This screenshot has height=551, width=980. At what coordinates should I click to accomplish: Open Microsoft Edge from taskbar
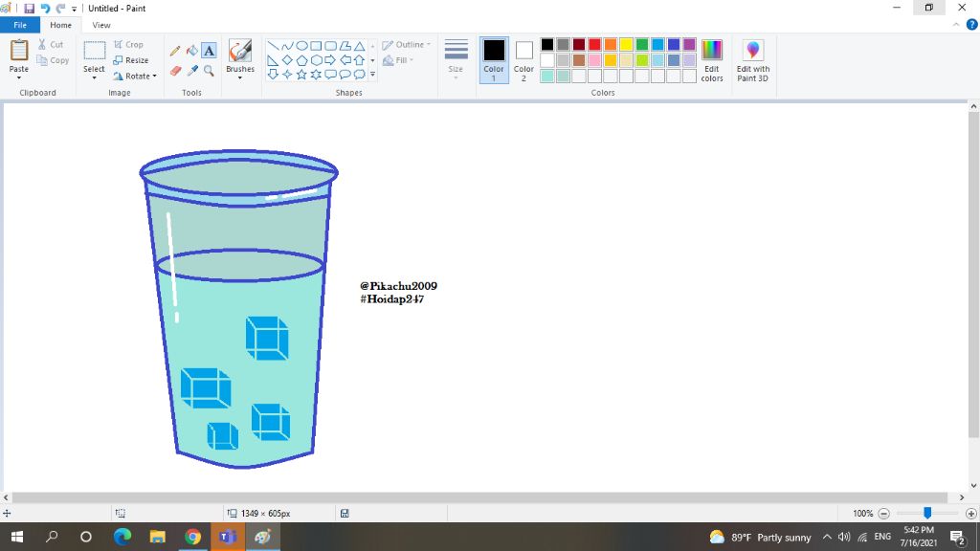tap(122, 537)
